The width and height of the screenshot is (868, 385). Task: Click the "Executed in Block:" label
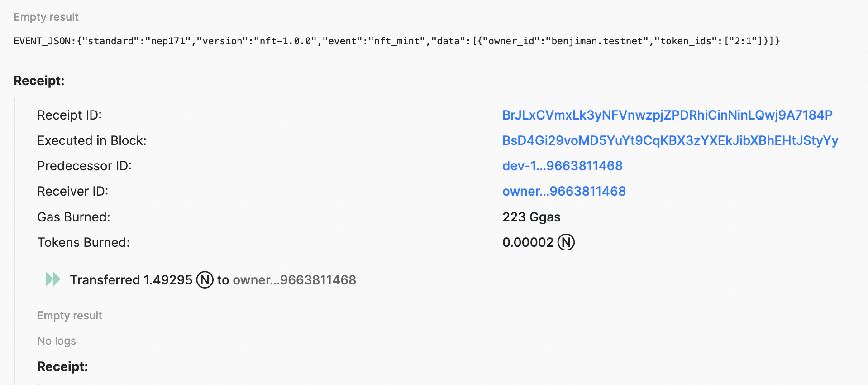coord(92,140)
